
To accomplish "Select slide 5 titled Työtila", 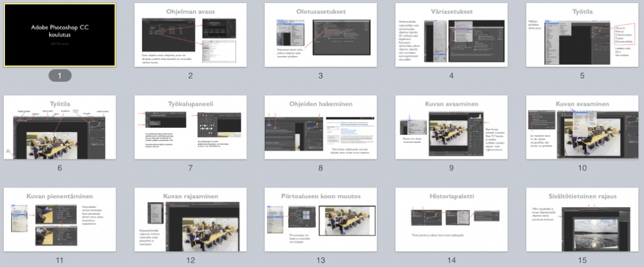I will pyautogui.click(x=582, y=35).
